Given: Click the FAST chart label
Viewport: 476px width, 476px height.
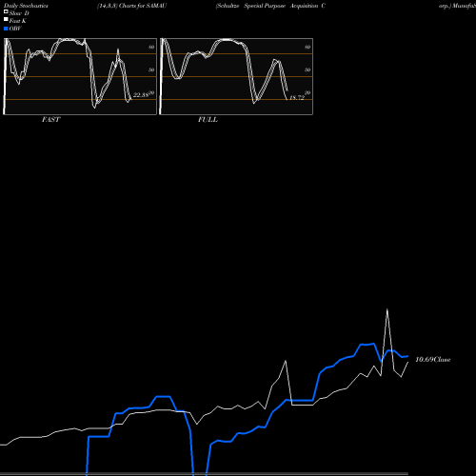Looking at the screenshot, I should click(50, 119).
